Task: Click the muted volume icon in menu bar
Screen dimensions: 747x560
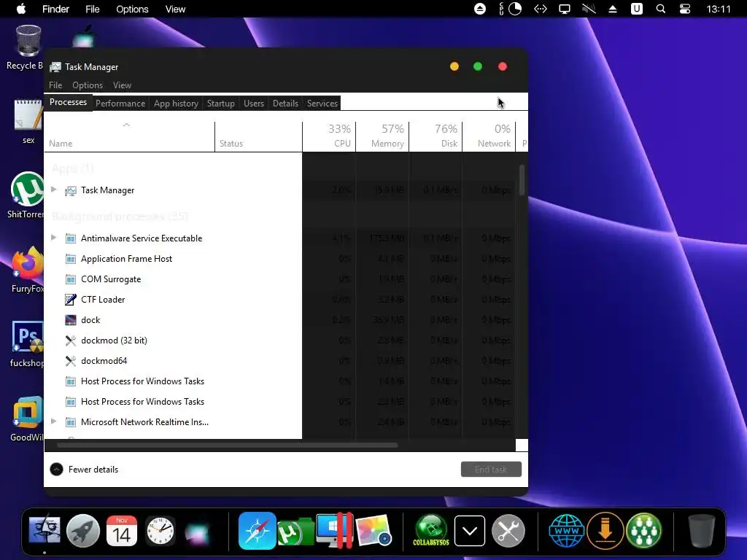Action: pyautogui.click(x=589, y=9)
